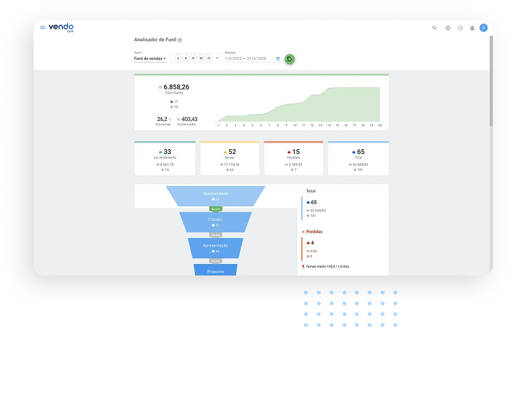
Task: Click the Vendo CRM logo
Action: (61, 28)
